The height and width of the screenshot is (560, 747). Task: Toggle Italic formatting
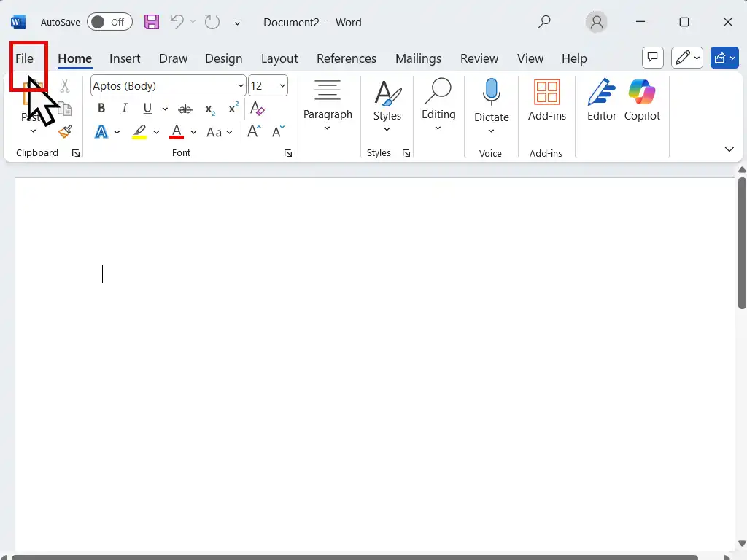point(124,109)
